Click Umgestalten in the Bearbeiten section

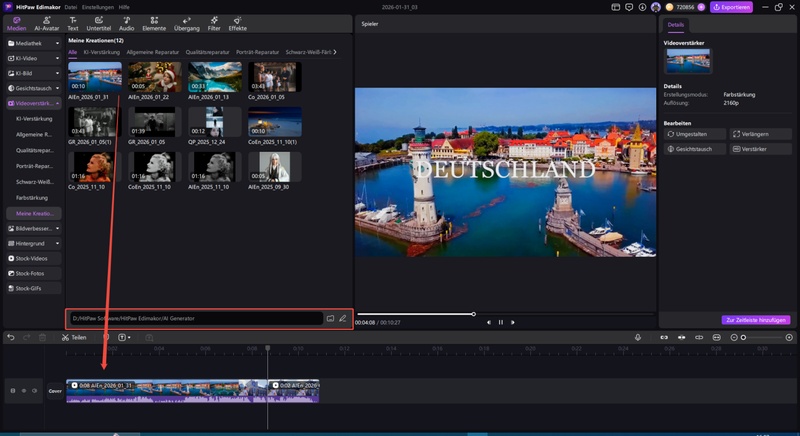[x=695, y=134]
